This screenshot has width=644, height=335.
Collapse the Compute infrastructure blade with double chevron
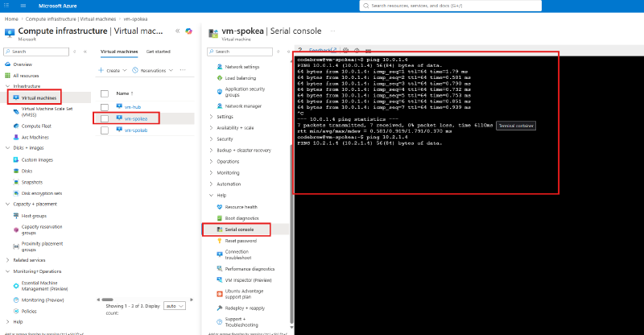(177, 31)
